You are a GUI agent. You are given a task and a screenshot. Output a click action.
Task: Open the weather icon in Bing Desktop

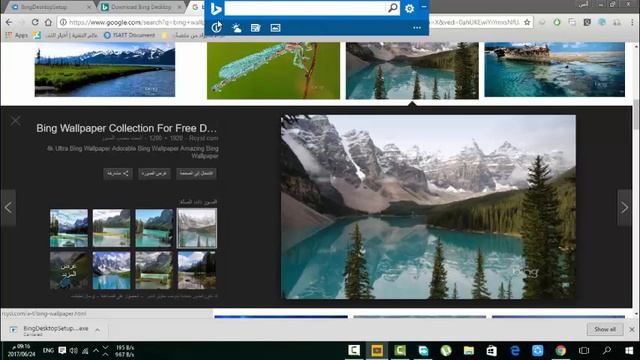(236, 28)
